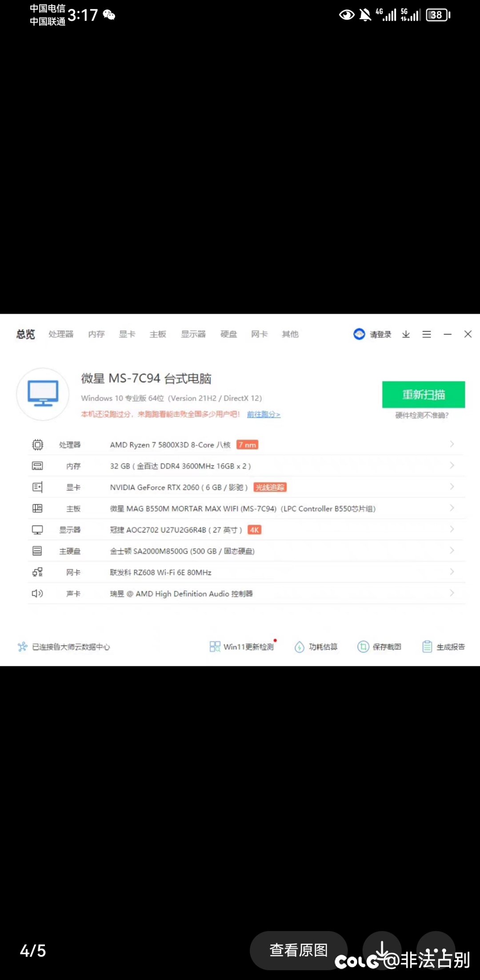
Task: Click the memory module icon
Action: [x=38, y=466]
